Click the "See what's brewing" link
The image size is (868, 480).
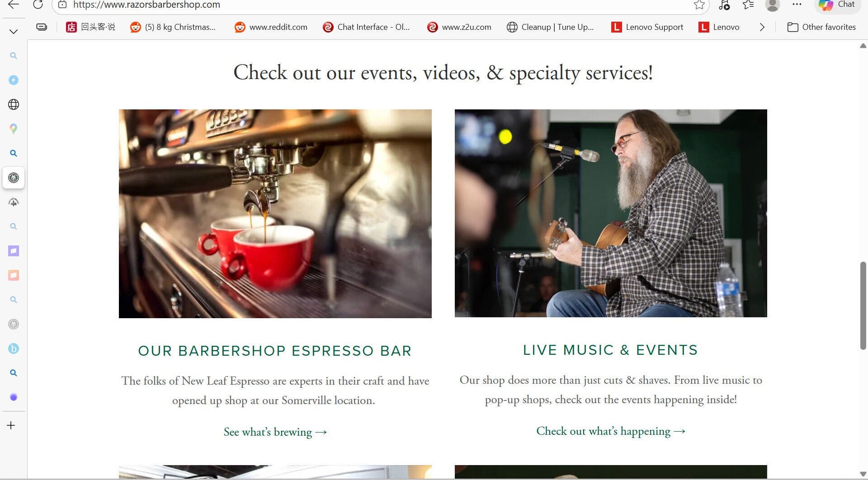click(x=275, y=432)
